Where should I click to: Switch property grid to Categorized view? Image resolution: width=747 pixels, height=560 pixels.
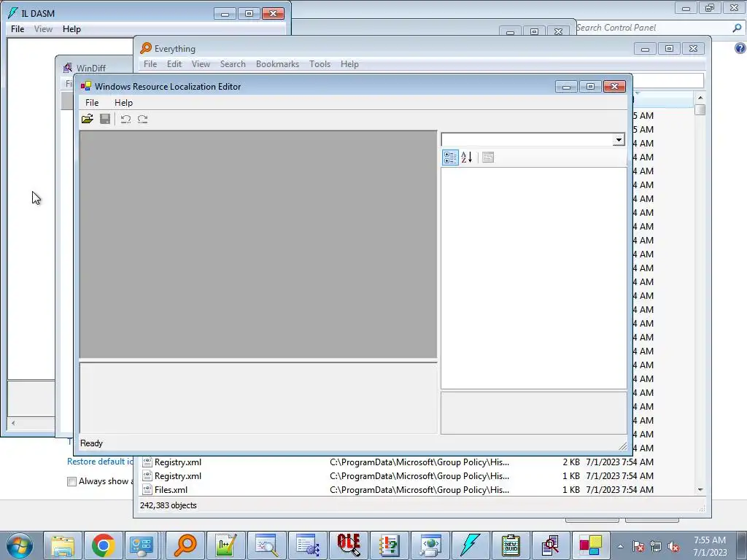450,157
